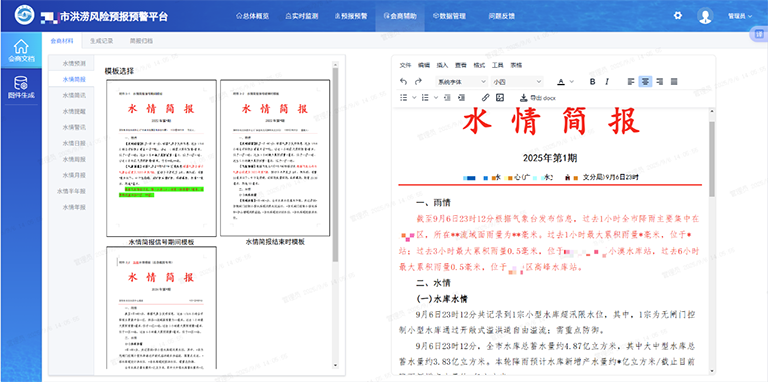Go to 实时监测 in top navigation
Screen dimensions: 768x382
point(301,16)
